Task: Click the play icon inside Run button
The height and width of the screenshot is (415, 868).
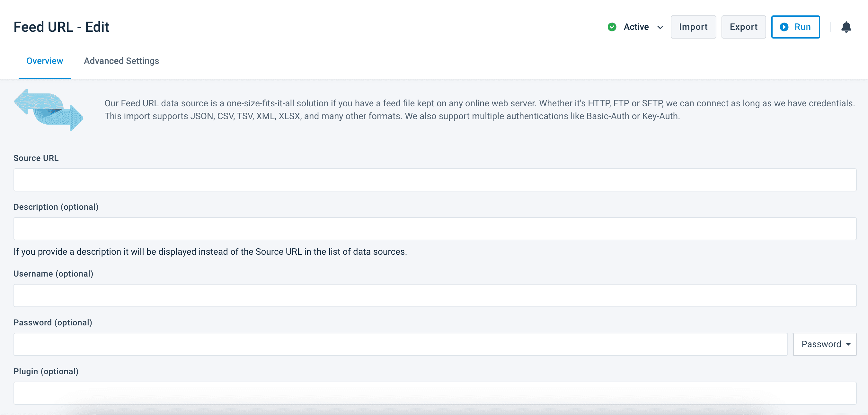Action: [784, 27]
